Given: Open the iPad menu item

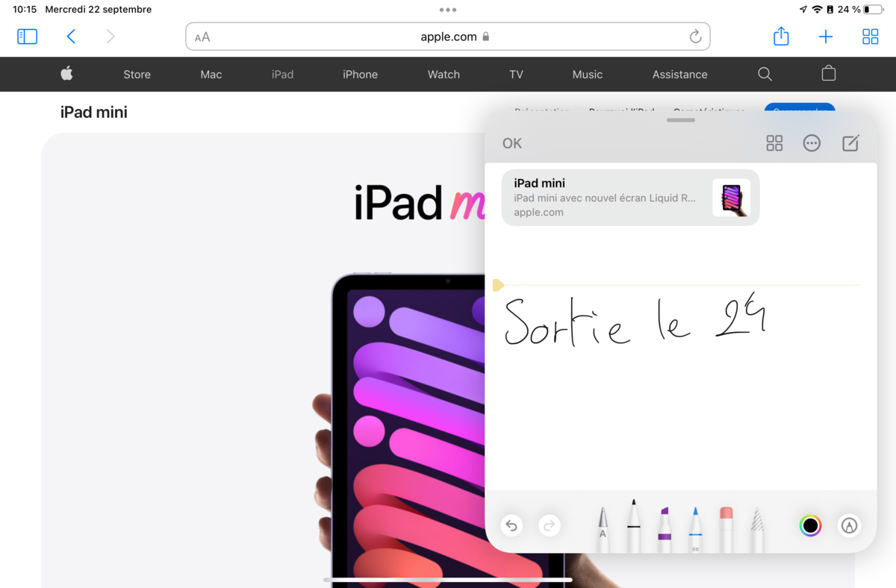Looking at the screenshot, I should pyautogui.click(x=283, y=75).
